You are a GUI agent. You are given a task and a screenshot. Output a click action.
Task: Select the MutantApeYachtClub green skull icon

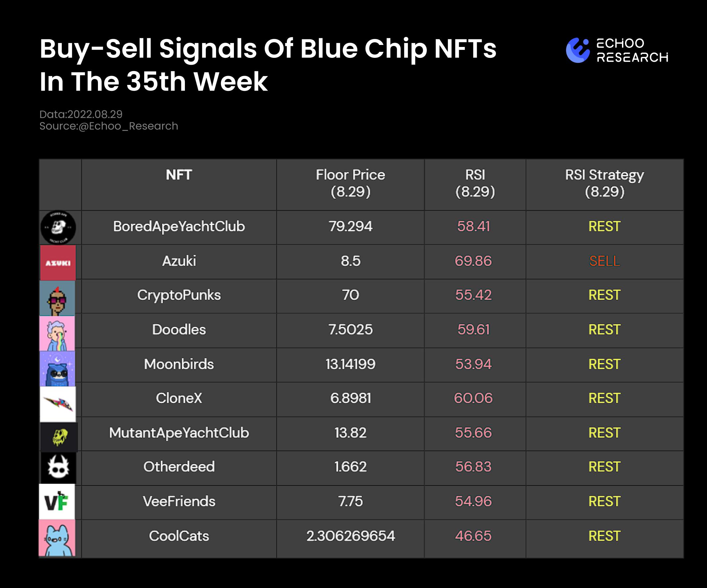click(59, 437)
